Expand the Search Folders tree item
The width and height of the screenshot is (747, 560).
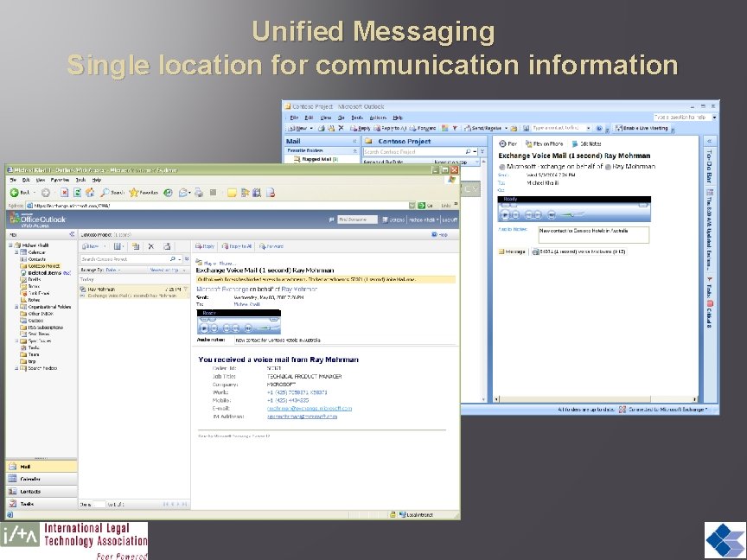pos(15,367)
